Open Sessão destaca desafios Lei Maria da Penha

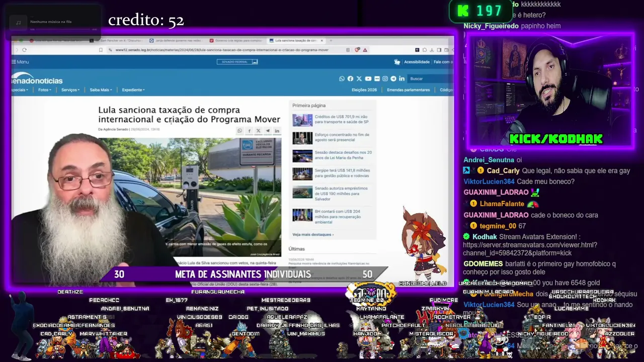click(343, 155)
